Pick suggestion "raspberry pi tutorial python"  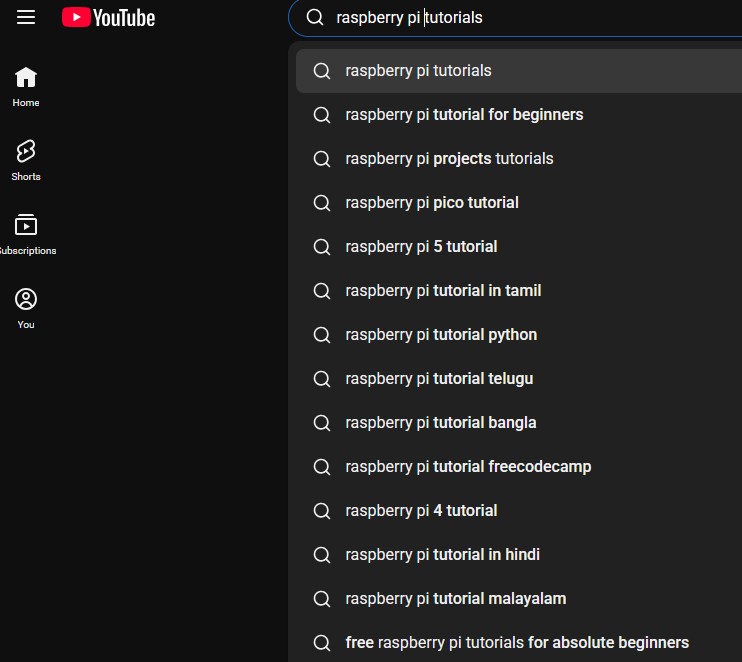click(x=519, y=335)
